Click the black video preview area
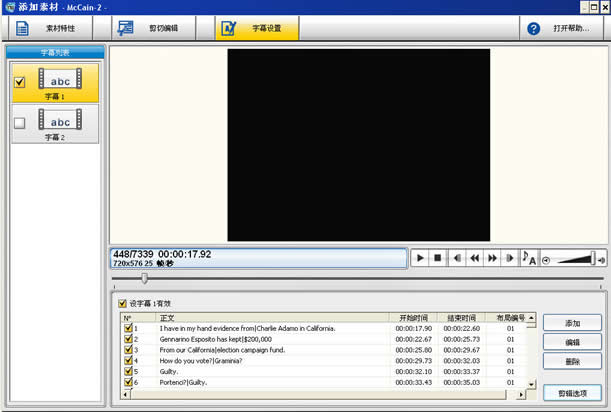The image size is (611, 412). 358,145
